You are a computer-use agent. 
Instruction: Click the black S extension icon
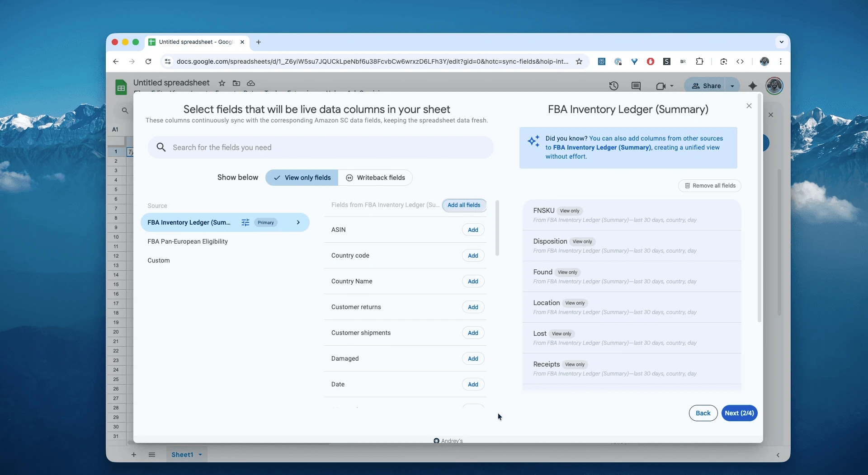[667, 61]
